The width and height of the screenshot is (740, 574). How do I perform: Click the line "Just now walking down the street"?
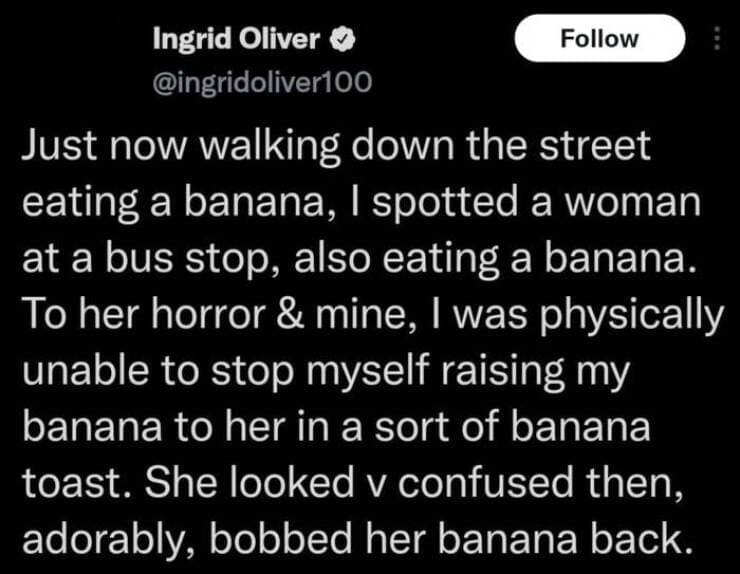tap(335, 147)
